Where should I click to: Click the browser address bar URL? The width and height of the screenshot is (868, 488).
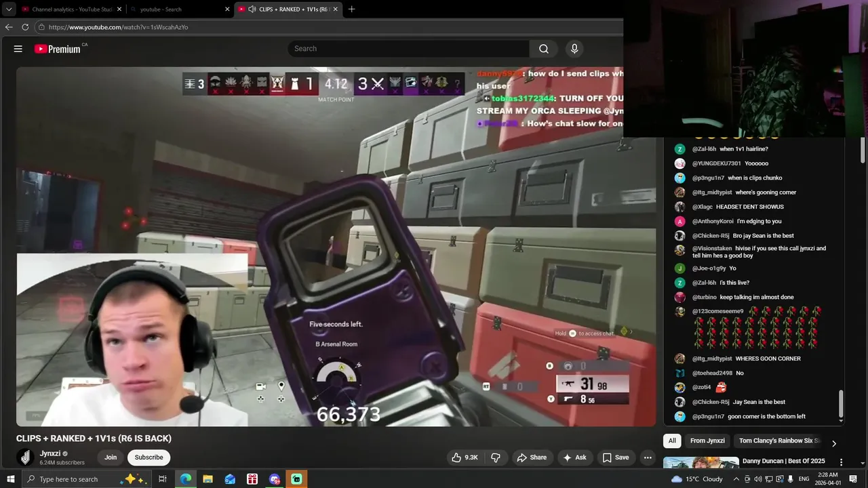(119, 27)
